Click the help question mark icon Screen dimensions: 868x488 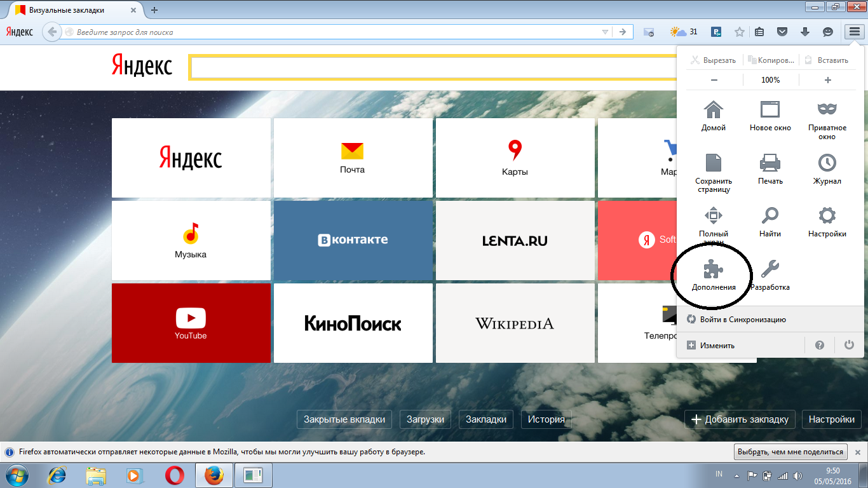(x=820, y=345)
